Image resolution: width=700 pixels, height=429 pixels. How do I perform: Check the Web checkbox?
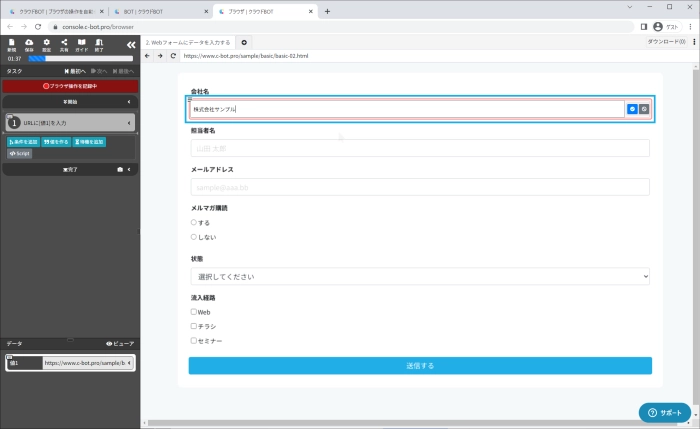pos(194,312)
